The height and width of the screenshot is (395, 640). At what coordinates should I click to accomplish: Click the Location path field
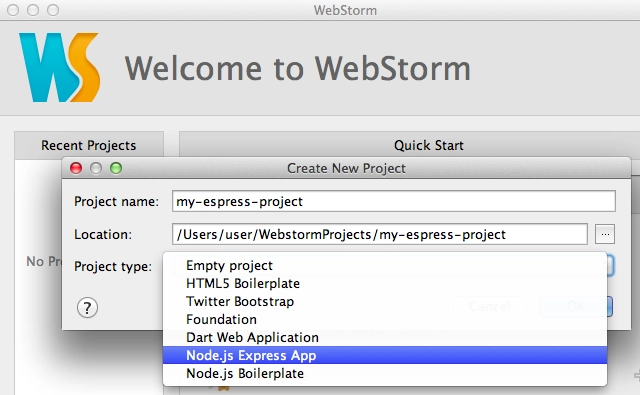tap(380, 234)
